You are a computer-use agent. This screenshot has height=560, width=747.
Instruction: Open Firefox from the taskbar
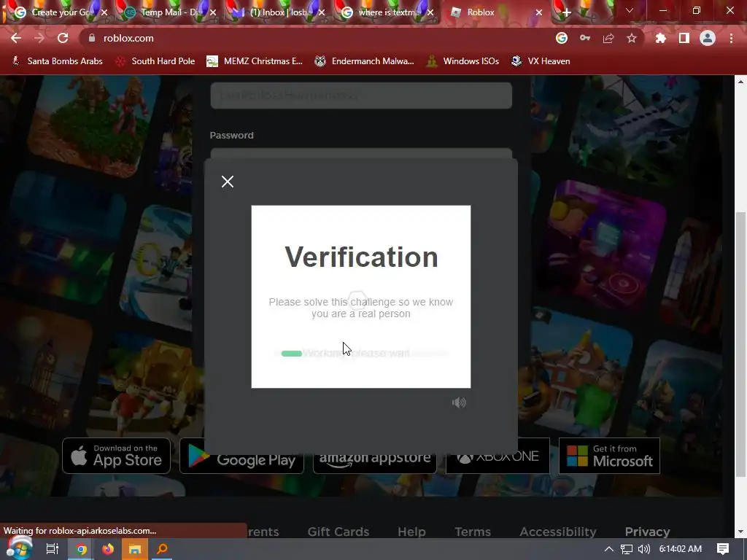[x=108, y=550]
